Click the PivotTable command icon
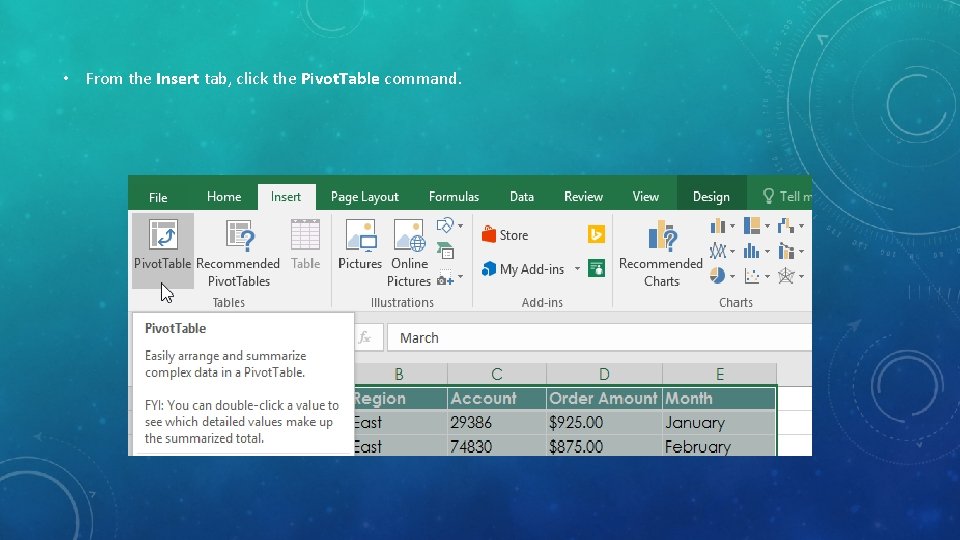Screen dimensions: 960x540 tap(163, 236)
